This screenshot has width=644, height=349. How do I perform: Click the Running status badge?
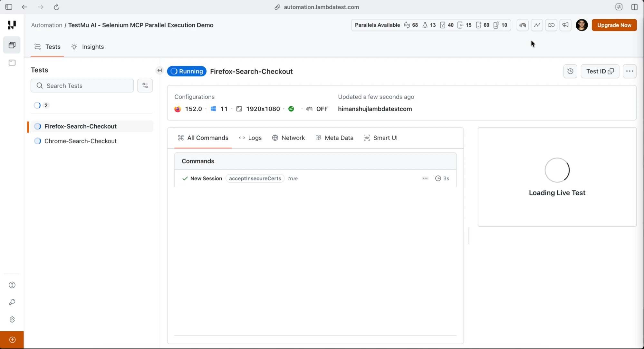[187, 72]
